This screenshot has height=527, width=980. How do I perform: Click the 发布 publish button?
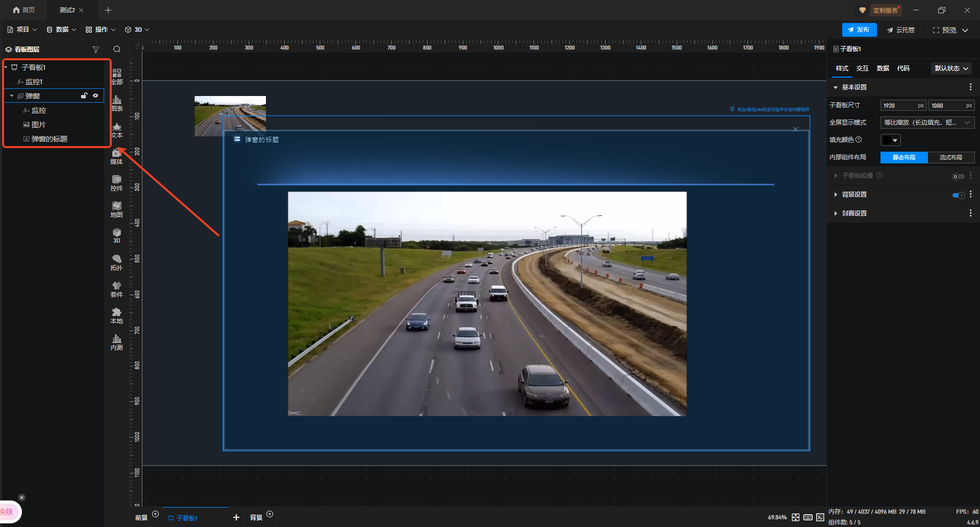(859, 30)
